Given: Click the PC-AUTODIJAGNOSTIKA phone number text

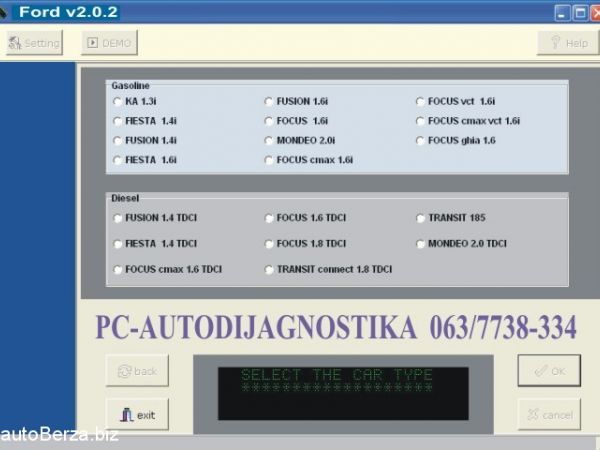Looking at the screenshot, I should [503, 328].
